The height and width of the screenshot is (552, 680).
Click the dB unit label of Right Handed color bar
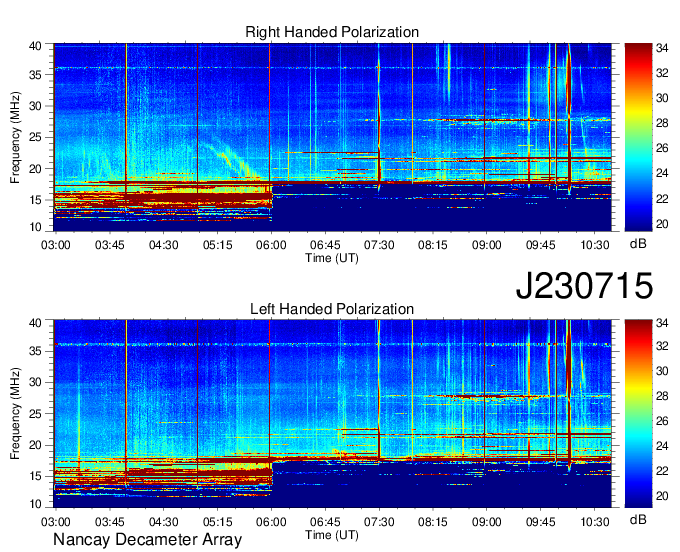pyautogui.click(x=638, y=244)
